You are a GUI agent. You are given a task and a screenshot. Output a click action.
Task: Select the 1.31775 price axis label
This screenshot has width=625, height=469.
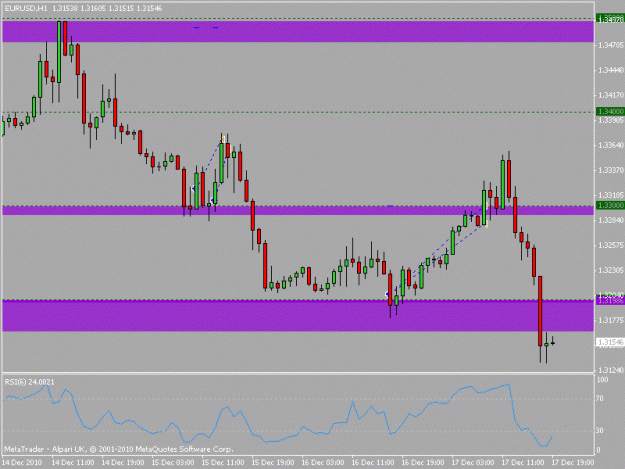[x=611, y=320]
